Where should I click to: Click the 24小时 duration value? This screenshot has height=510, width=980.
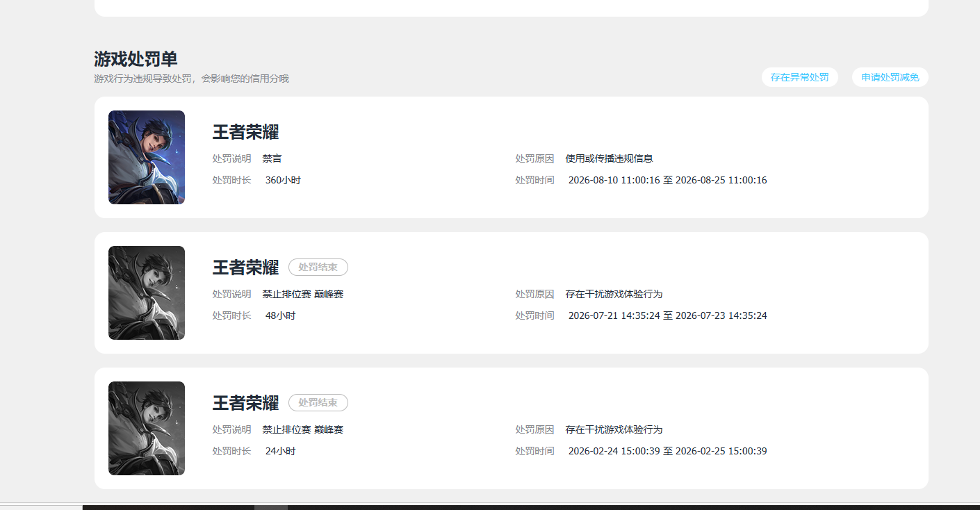[x=280, y=451]
